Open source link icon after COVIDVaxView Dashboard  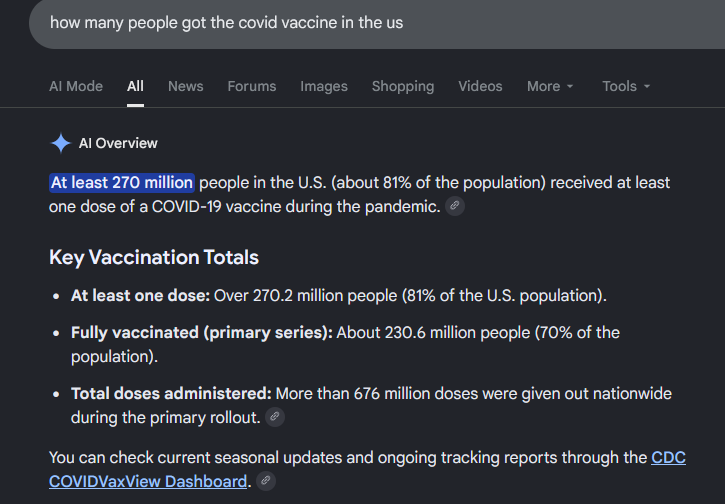coord(266,480)
